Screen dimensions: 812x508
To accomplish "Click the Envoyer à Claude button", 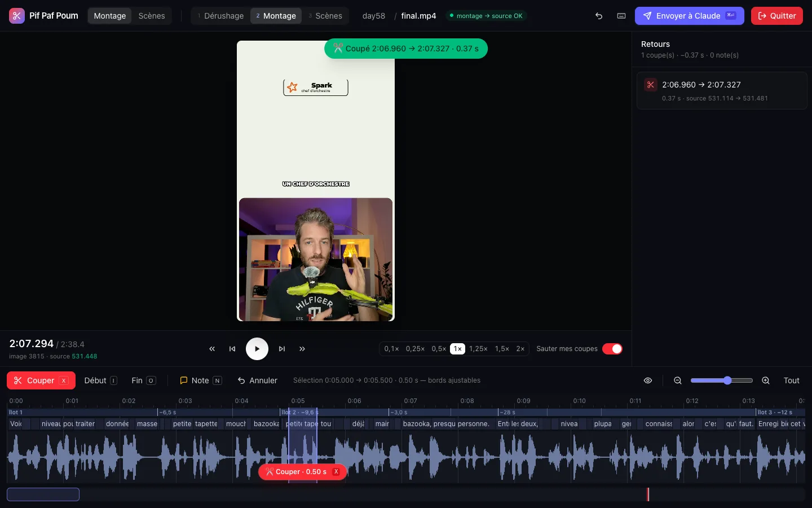I will tap(689, 16).
